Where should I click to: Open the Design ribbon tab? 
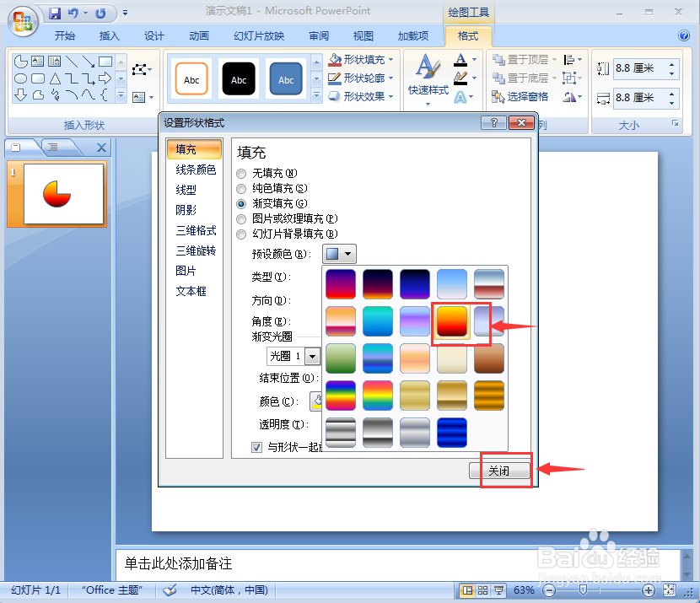154,35
